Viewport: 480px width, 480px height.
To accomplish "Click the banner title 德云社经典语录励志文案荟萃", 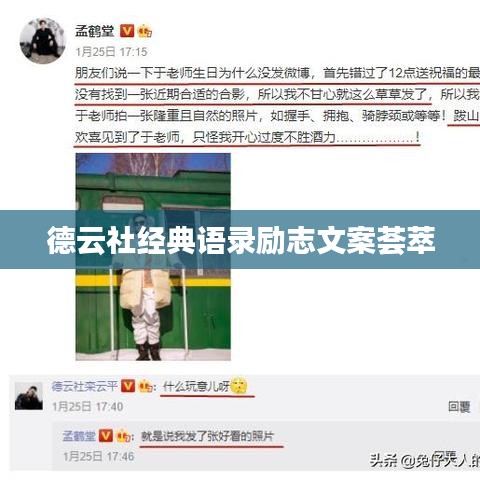I will click(241, 240).
